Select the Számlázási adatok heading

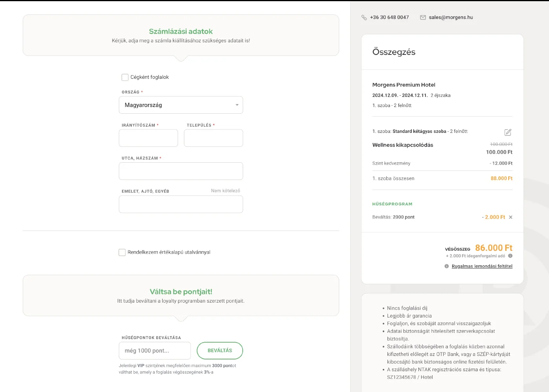click(181, 31)
